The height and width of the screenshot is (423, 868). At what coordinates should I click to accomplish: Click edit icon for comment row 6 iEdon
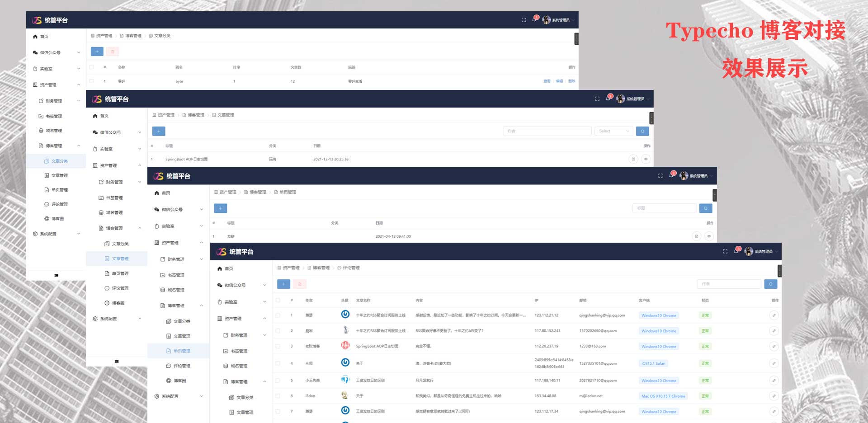(774, 396)
